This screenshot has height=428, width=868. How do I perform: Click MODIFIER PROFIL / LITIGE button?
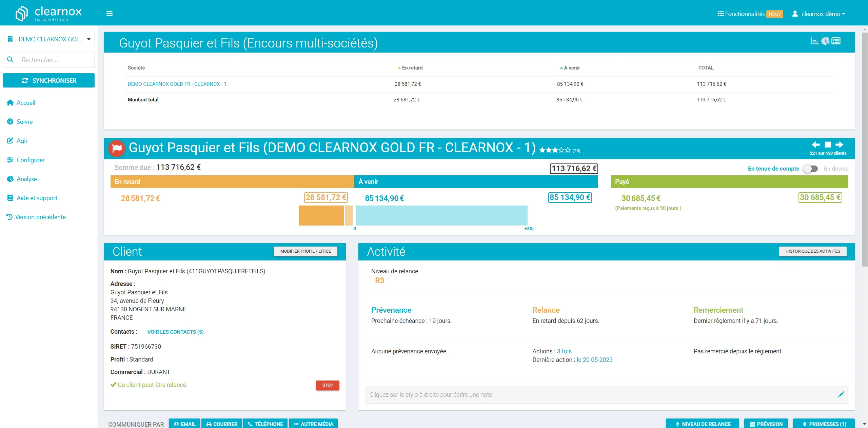[305, 251]
